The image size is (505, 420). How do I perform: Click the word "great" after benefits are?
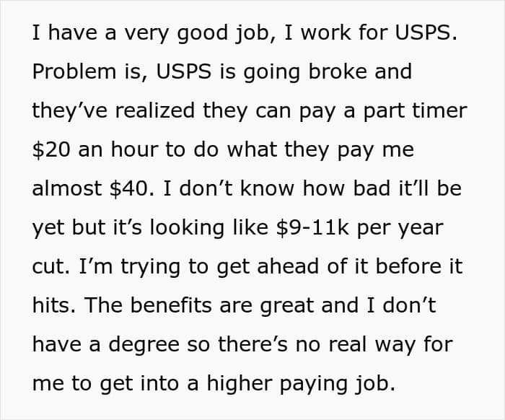tap(286, 306)
